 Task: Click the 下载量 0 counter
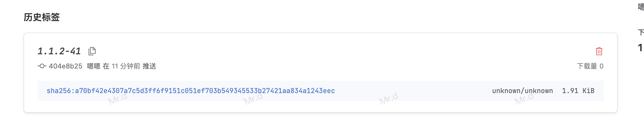pyautogui.click(x=590, y=66)
